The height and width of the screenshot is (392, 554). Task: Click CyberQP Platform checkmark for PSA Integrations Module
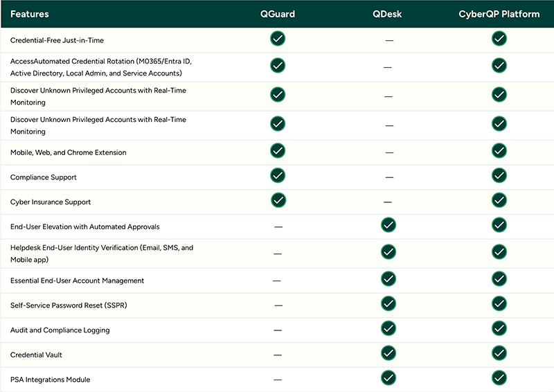click(499, 378)
